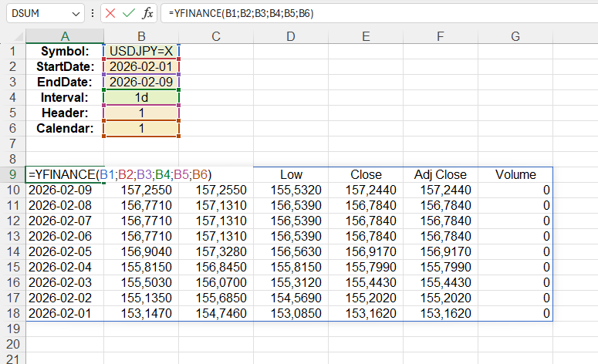Click the Header: label cell
The width and height of the screenshot is (598, 364).
tap(65, 113)
